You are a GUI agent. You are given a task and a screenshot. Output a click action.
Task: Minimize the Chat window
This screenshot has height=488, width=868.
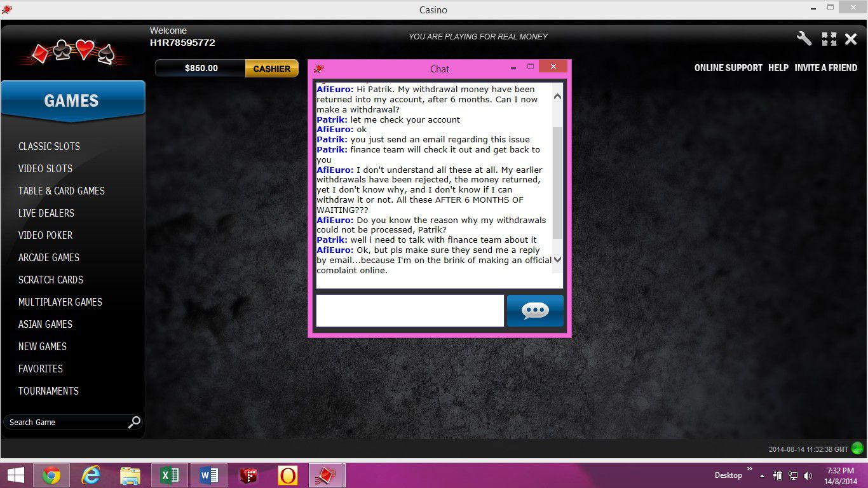click(514, 67)
